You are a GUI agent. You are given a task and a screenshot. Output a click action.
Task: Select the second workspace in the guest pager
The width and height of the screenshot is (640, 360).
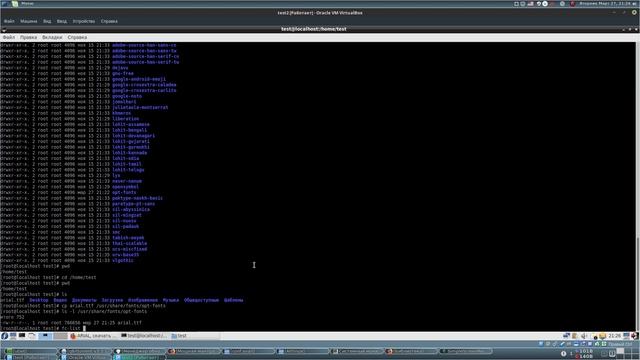pos(60,336)
